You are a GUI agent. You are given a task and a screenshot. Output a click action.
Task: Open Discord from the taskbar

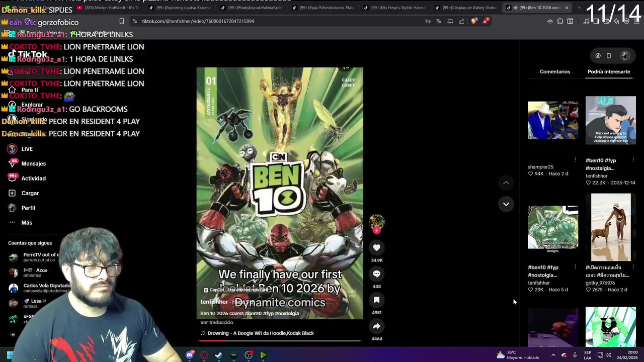click(190, 355)
